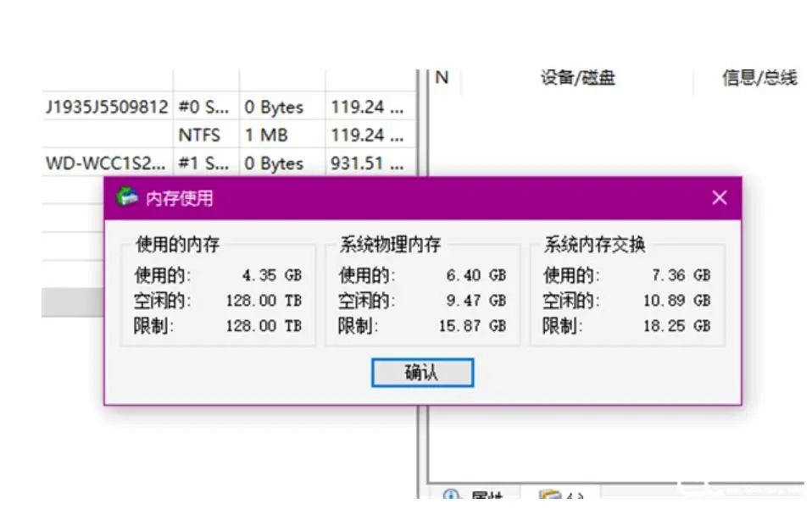Click the 4.35 GB used value
Image resolution: width=812 pixels, height=520 pixels.
272,275
